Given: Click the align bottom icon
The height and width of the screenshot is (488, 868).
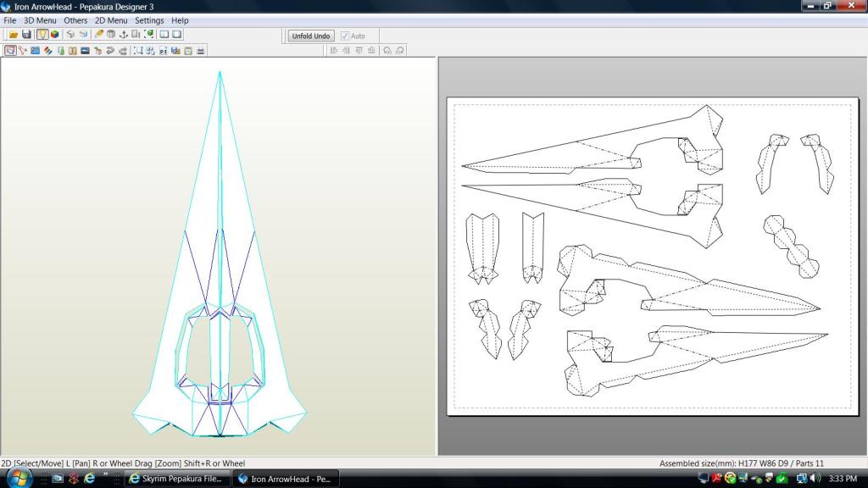Looking at the screenshot, I should tap(371, 50).
